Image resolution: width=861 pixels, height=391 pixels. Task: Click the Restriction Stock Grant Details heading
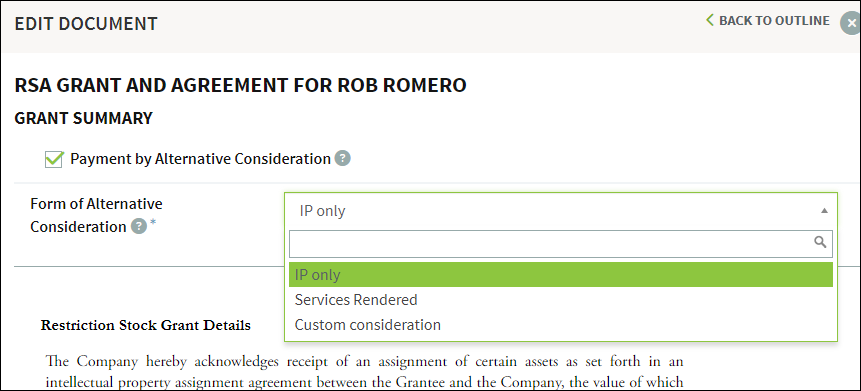point(146,325)
